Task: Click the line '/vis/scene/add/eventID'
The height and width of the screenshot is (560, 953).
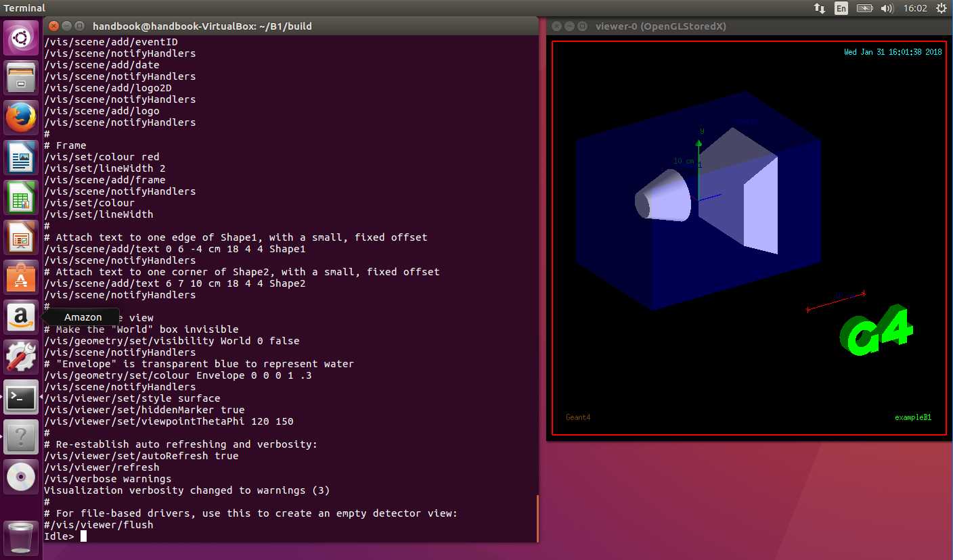Action: 111,42
